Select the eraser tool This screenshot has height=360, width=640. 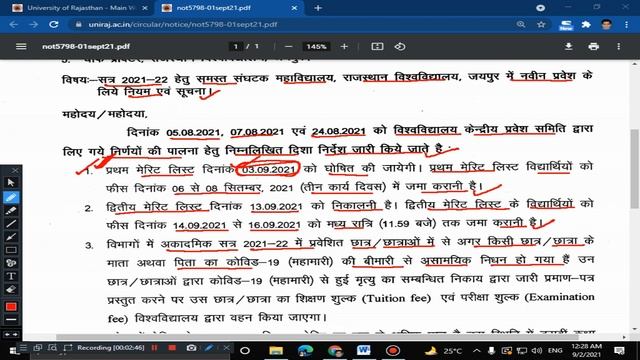[x=11, y=290]
